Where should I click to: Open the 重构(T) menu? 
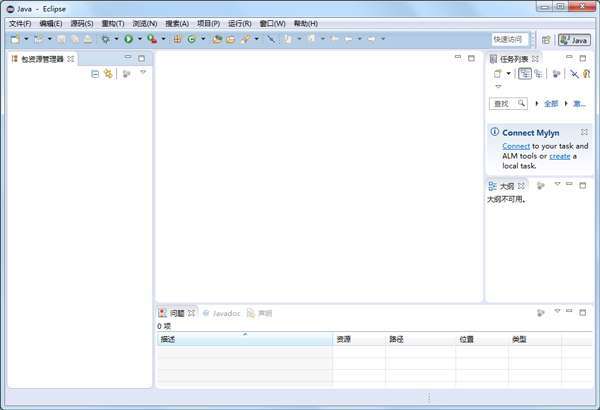click(113, 24)
